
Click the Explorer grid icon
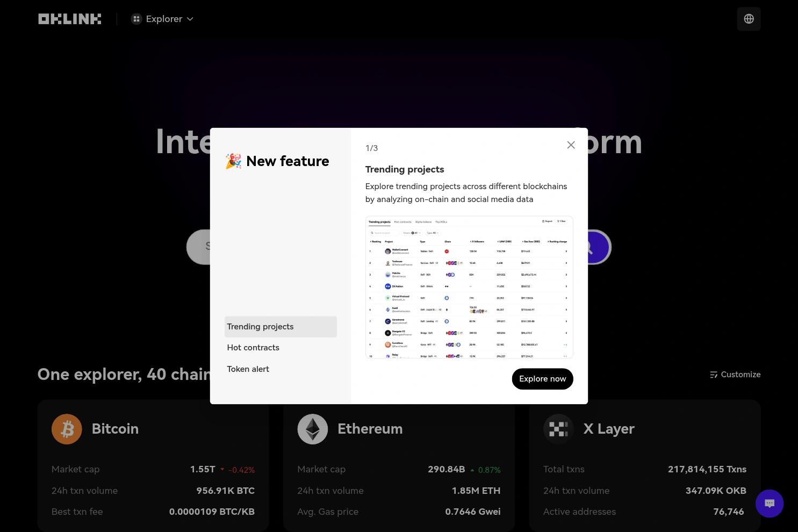coord(136,19)
